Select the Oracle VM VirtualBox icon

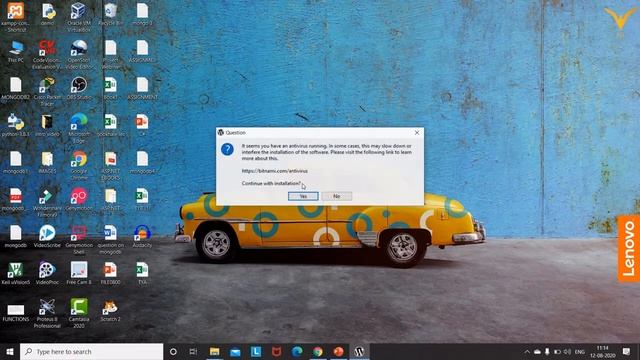click(78, 17)
